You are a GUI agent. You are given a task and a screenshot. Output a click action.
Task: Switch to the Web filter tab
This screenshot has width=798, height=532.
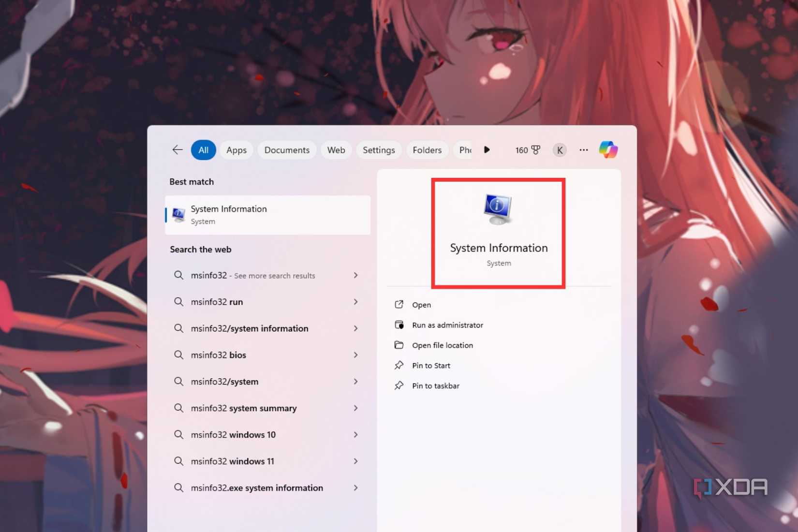336,150
